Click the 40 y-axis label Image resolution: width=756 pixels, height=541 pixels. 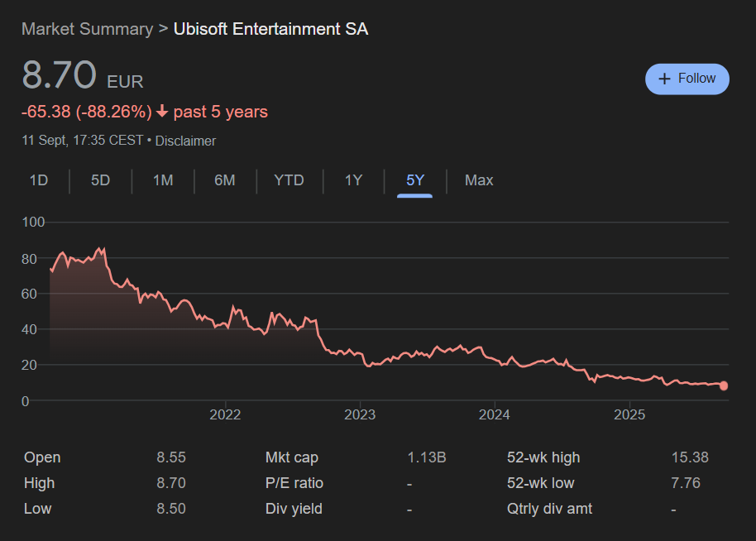point(30,329)
